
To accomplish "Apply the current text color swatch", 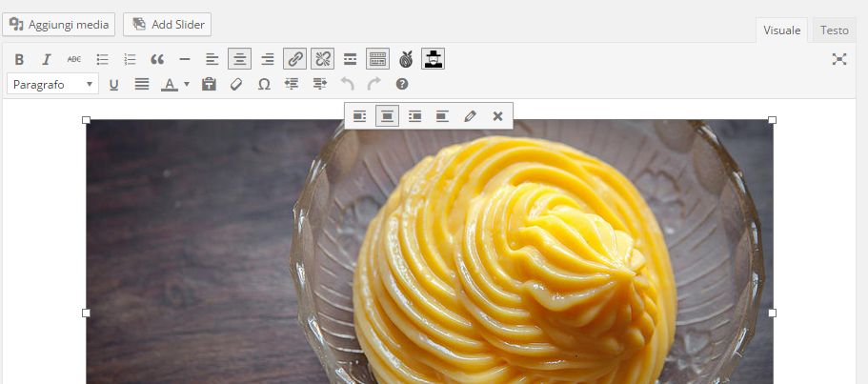I will click(x=169, y=84).
